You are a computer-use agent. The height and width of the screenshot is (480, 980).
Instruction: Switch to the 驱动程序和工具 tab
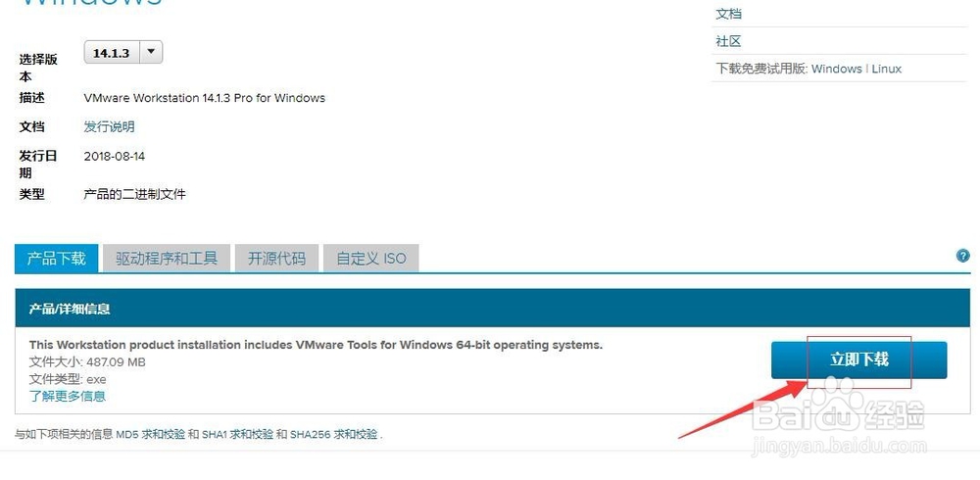point(167,259)
